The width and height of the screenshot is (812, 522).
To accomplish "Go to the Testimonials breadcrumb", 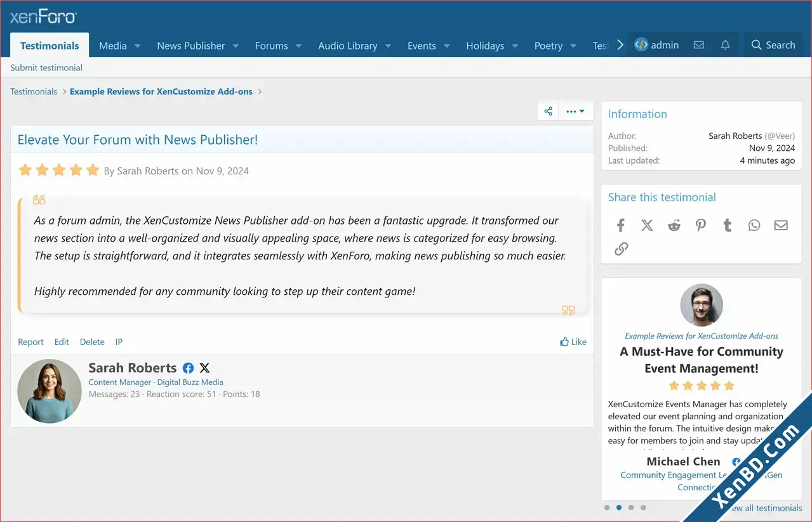I will pyautogui.click(x=34, y=91).
